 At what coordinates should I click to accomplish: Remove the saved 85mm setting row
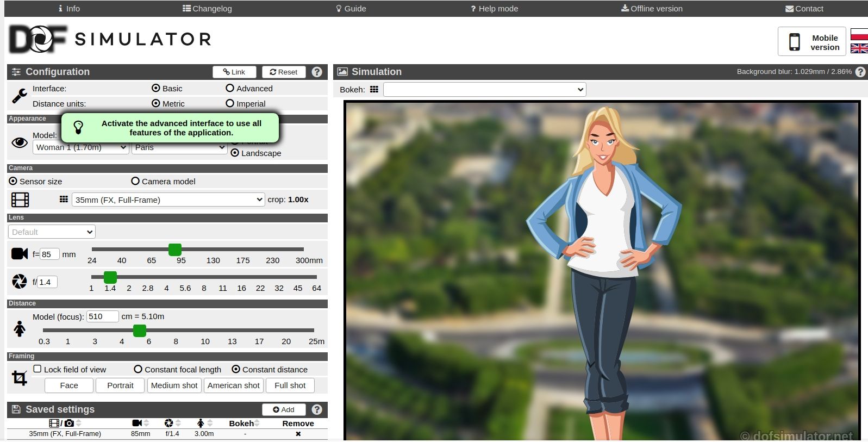298,434
